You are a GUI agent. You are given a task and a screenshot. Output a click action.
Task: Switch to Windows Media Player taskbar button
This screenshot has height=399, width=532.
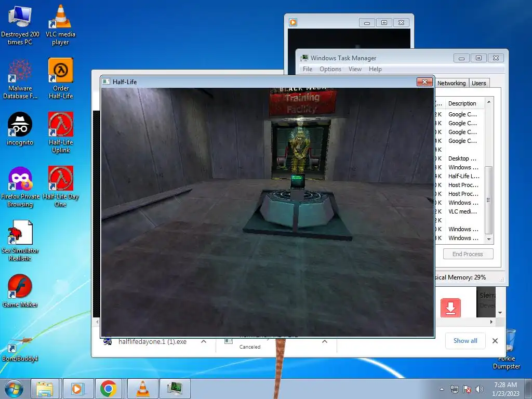click(x=77, y=389)
